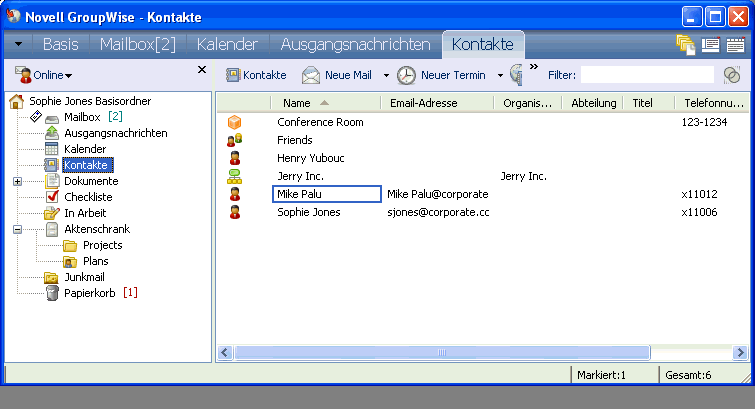The width and height of the screenshot is (755, 409).
Task: Click the Titel column header
Action: point(648,103)
